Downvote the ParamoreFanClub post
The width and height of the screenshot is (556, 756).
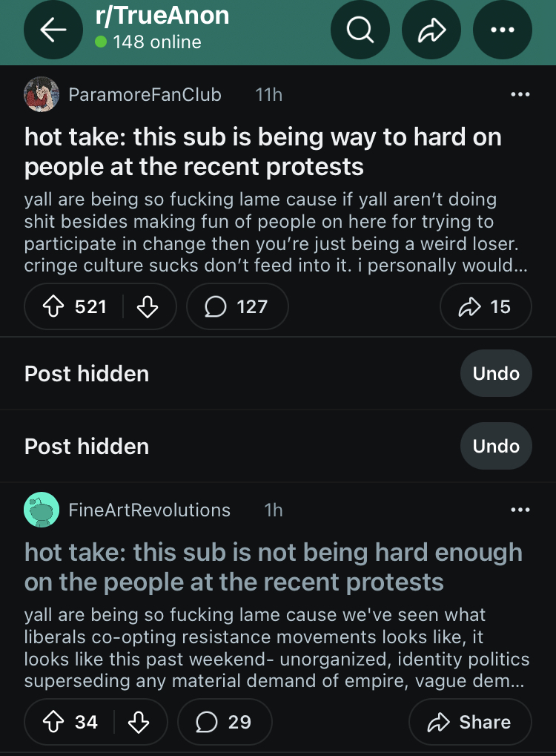(148, 306)
